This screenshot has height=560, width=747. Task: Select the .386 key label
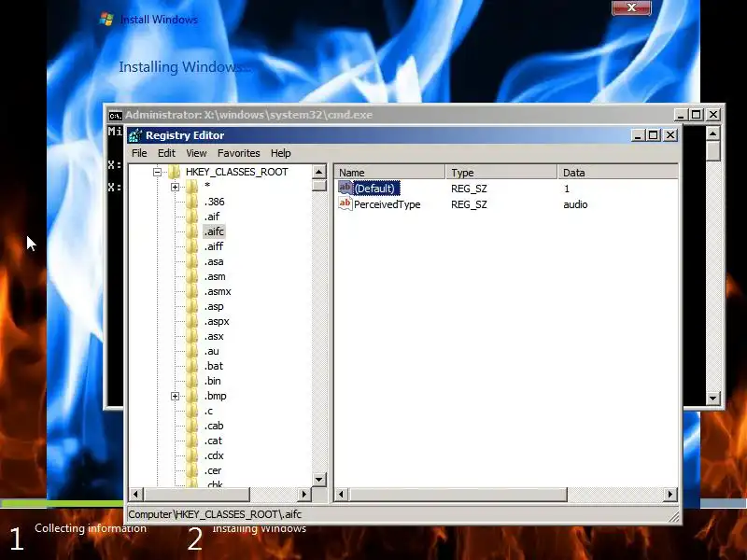(x=215, y=202)
